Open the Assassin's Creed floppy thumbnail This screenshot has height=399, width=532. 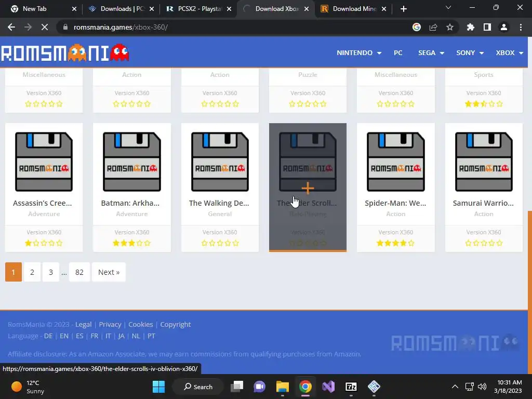44,162
